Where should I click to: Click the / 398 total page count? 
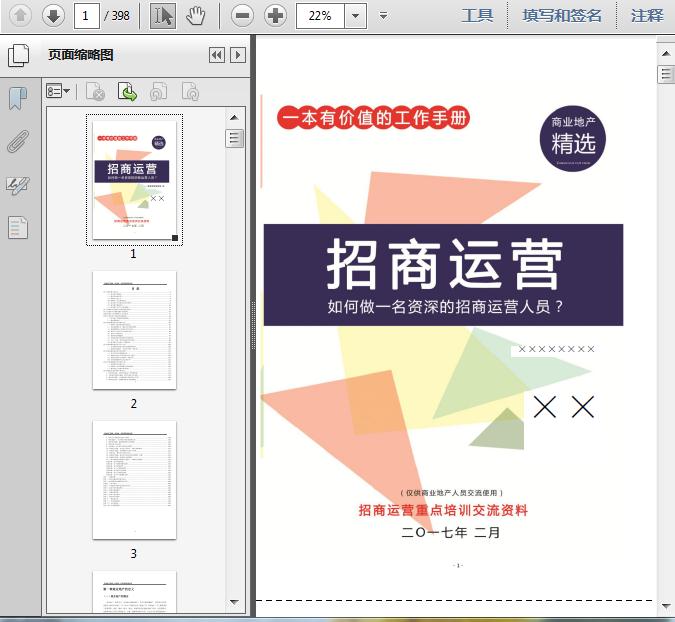coord(117,16)
